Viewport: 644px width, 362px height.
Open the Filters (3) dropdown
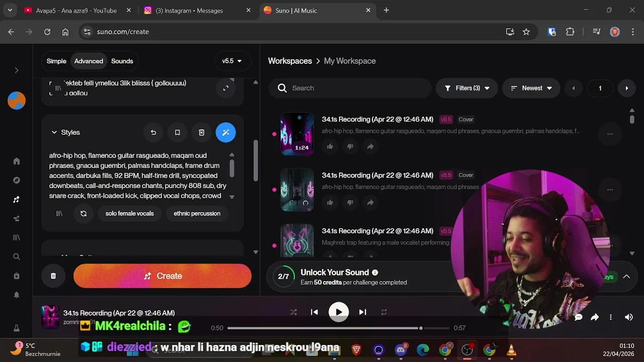click(467, 88)
